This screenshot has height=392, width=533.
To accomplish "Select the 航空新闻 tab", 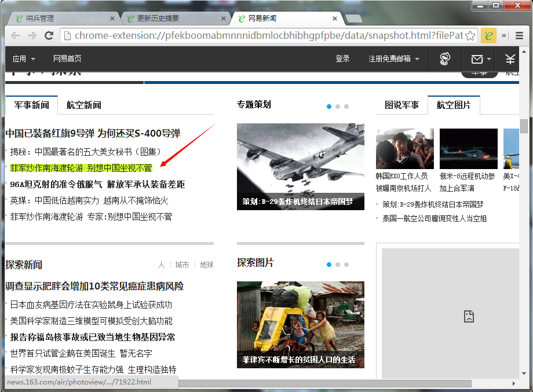I will [x=84, y=105].
